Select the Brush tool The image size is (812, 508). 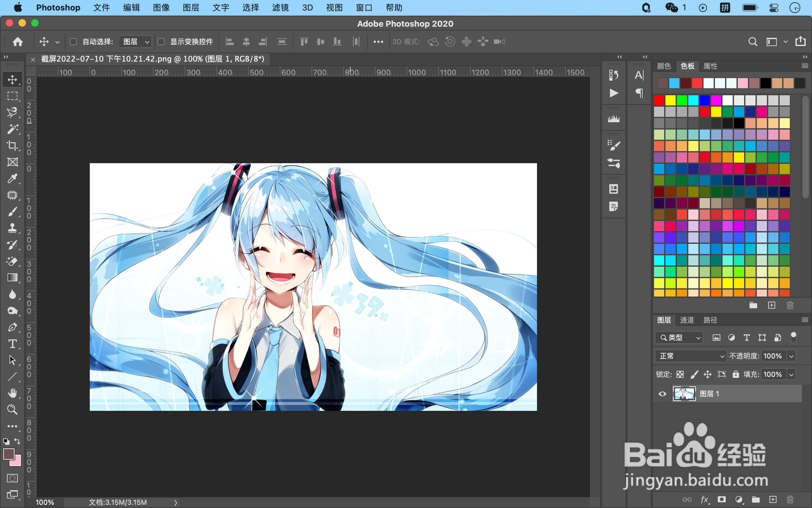click(x=12, y=211)
